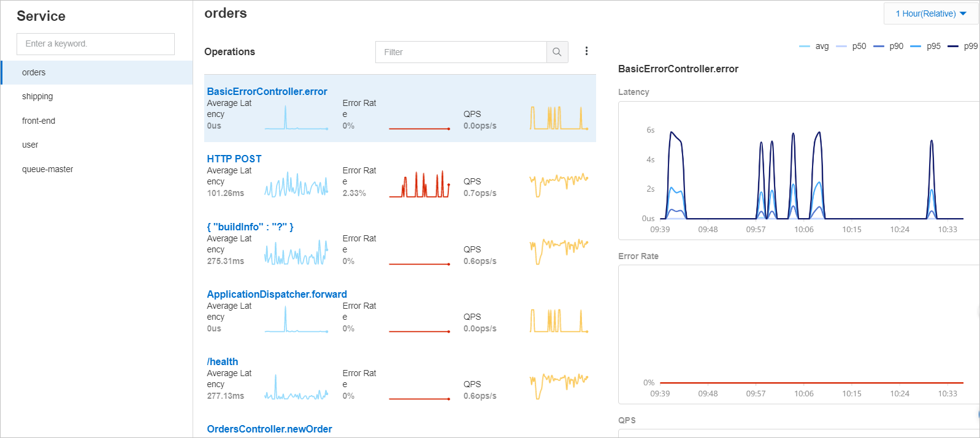Focus the Operations Filter input field
This screenshot has height=438, width=980.
tap(461, 52)
